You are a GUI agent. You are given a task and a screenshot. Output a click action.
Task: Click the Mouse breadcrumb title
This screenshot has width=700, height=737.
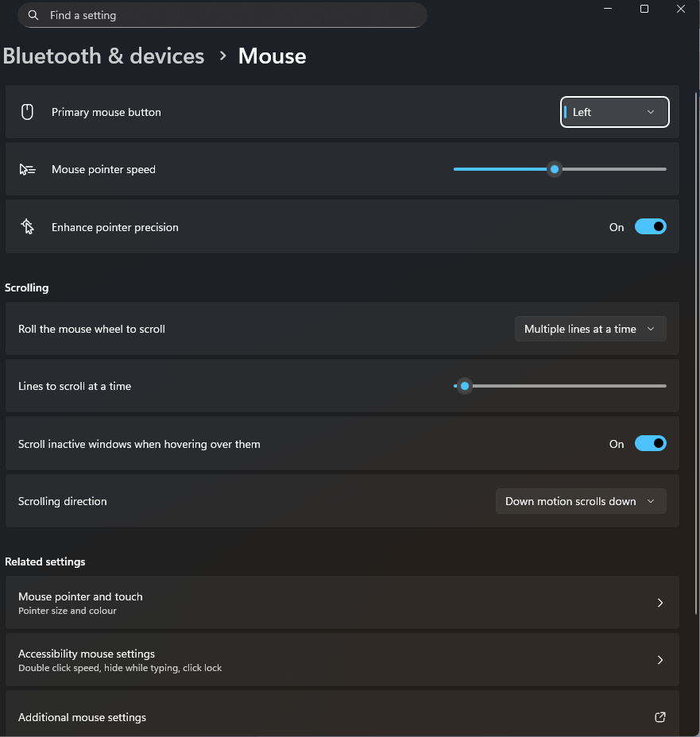272,56
